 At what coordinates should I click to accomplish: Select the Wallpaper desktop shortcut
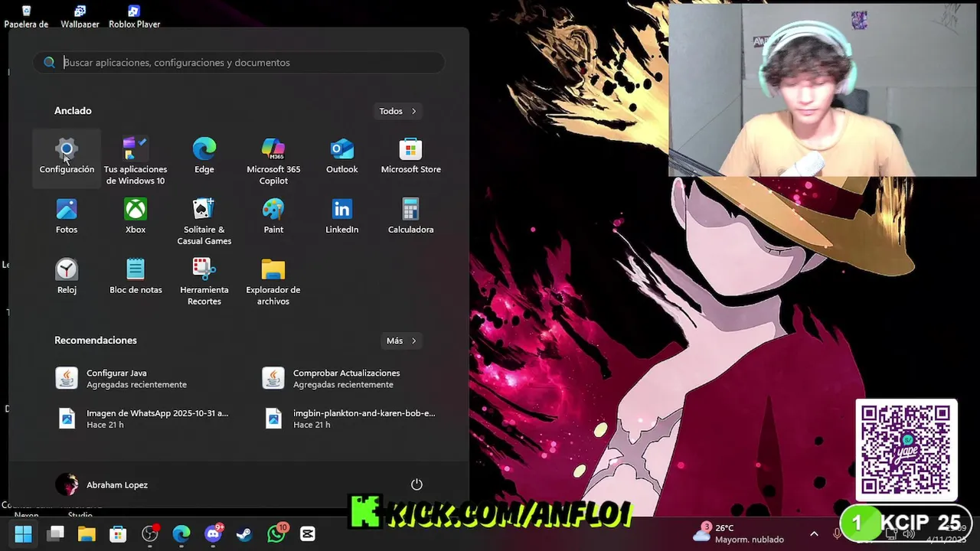(x=80, y=17)
